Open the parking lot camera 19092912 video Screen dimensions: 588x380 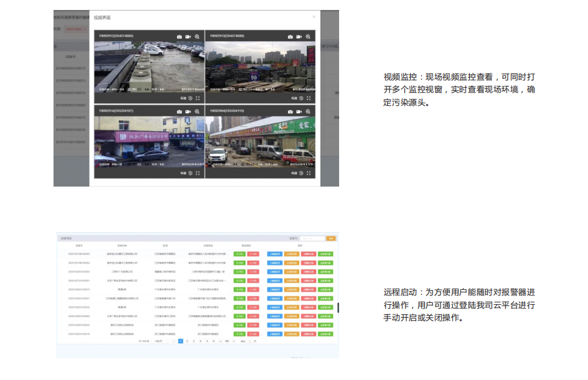point(149,67)
